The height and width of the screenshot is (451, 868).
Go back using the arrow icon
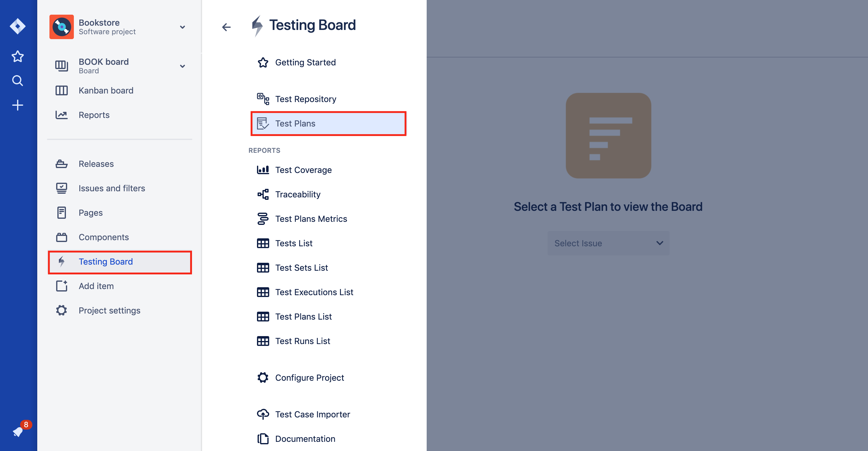coord(226,27)
